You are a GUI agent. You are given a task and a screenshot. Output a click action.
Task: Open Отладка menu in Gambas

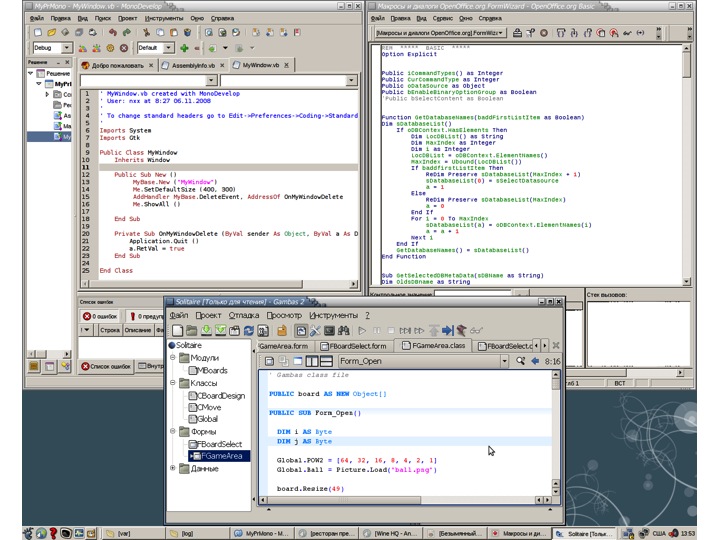tap(244, 315)
